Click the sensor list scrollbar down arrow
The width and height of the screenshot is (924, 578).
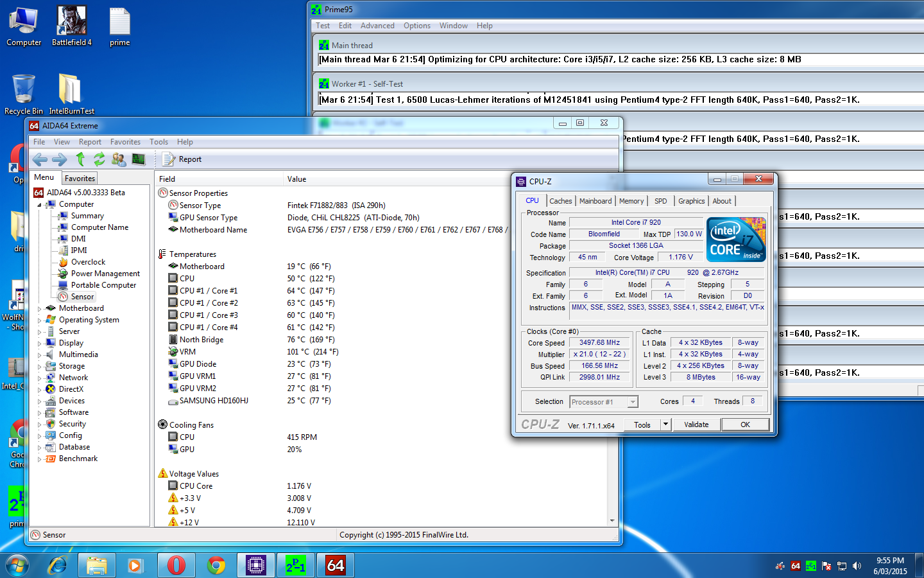[612, 521]
